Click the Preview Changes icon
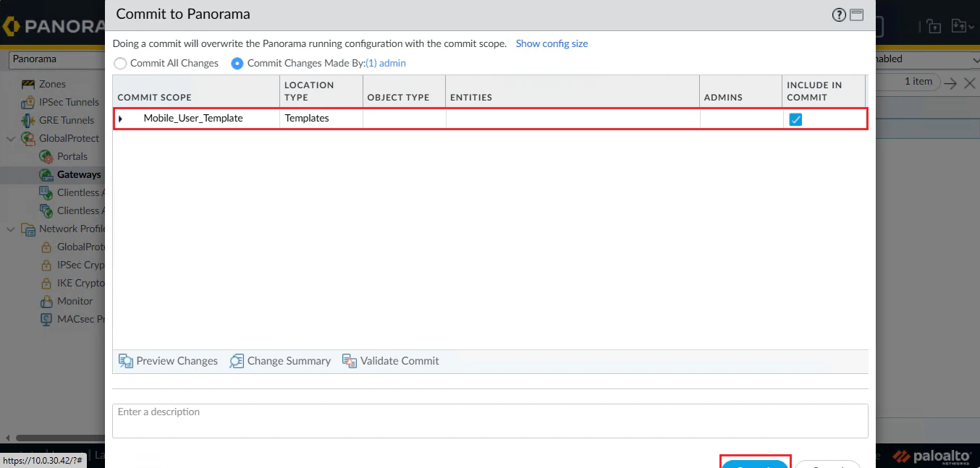Image resolution: width=980 pixels, height=468 pixels. 126,361
